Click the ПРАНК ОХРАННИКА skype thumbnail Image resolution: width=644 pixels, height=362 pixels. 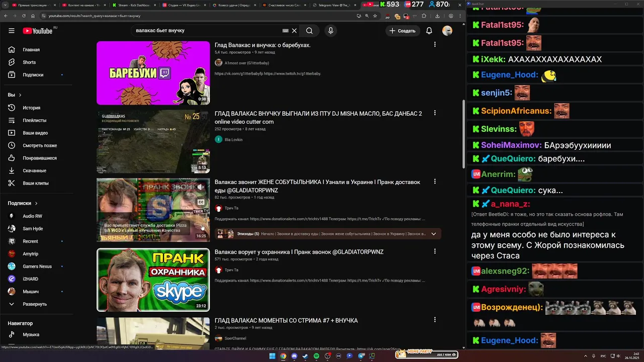pyautogui.click(x=153, y=280)
